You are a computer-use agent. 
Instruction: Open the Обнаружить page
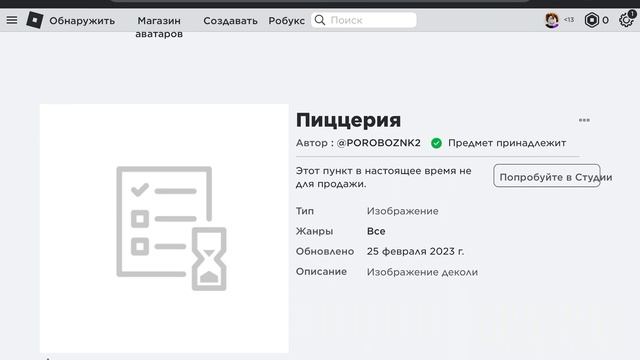[x=82, y=20]
